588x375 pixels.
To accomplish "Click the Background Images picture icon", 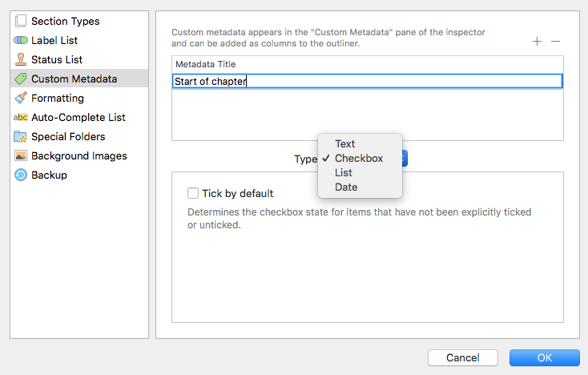I will tap(21, 155).
